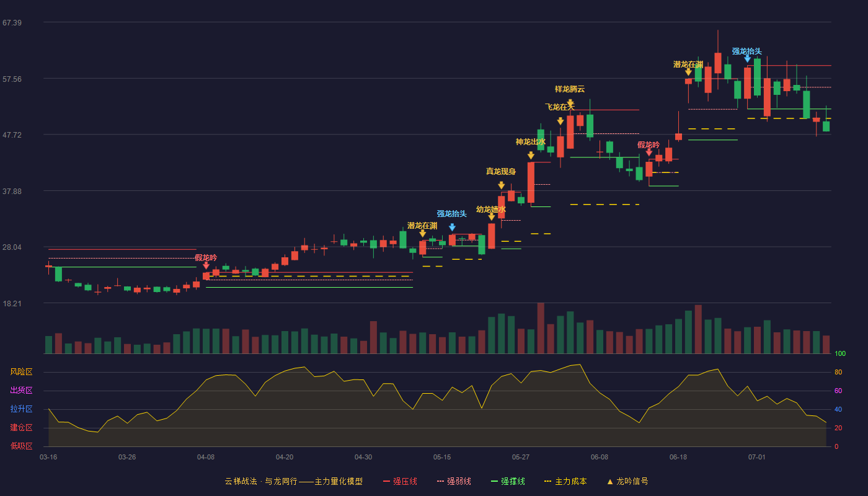Screen dimensions: 868x496
Task: Click the 37.88 price axis label
Action: 12,192
